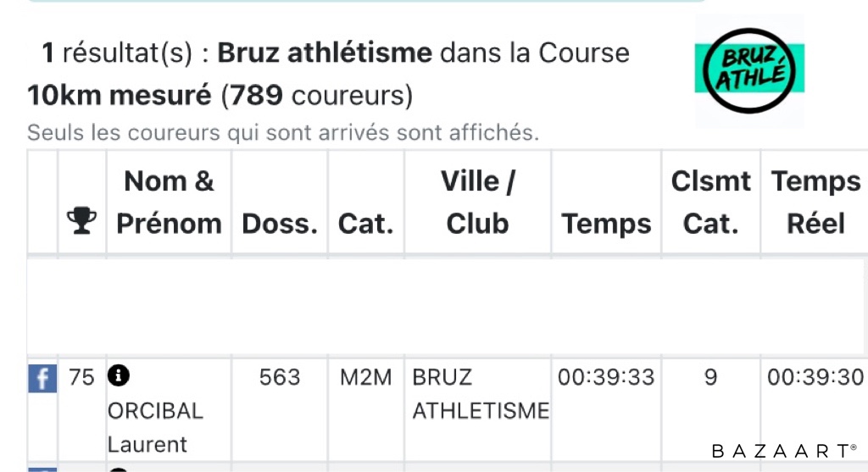Viewport: 868px width, 472px height.
Task: Sort by Doss. column header
Action: pos(280,224)
